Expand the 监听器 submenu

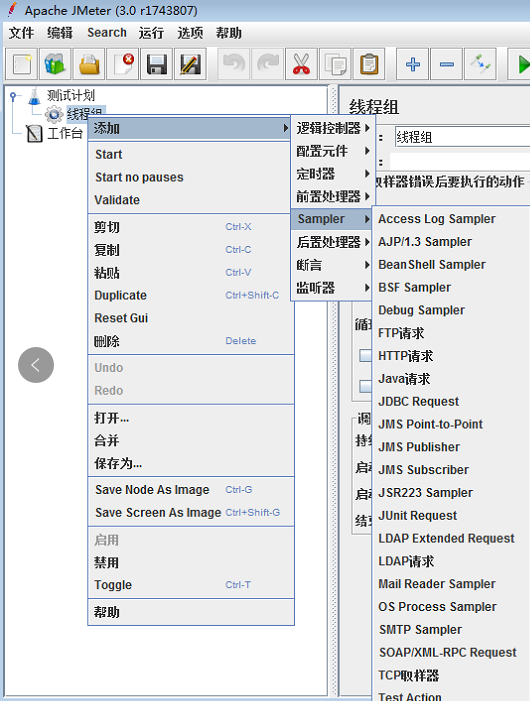(333, 287)
